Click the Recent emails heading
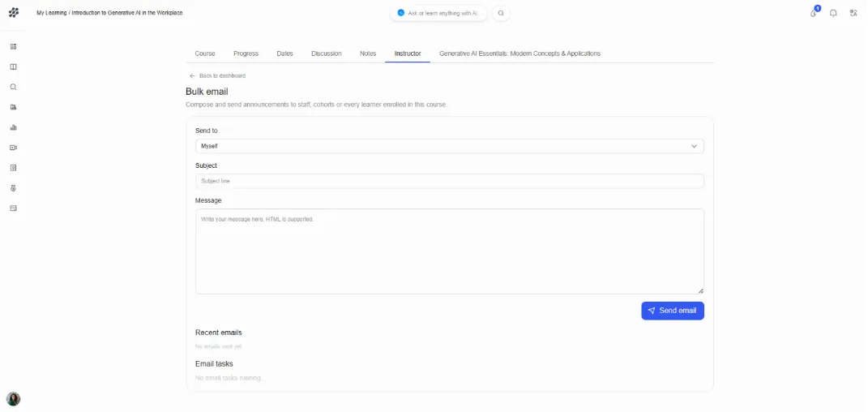 tap(219, 333)
